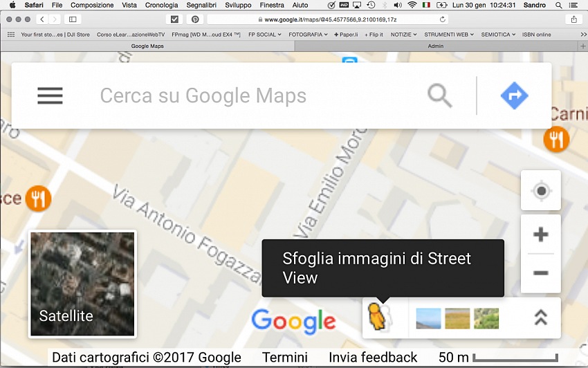Viewport: 588px width, 368px height.
Task: Show my location on the map
Action: [x=541, y=190]
